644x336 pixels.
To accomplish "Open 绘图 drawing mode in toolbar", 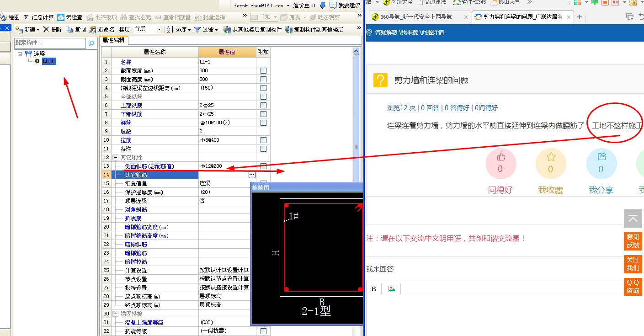I will pos(10,17).
